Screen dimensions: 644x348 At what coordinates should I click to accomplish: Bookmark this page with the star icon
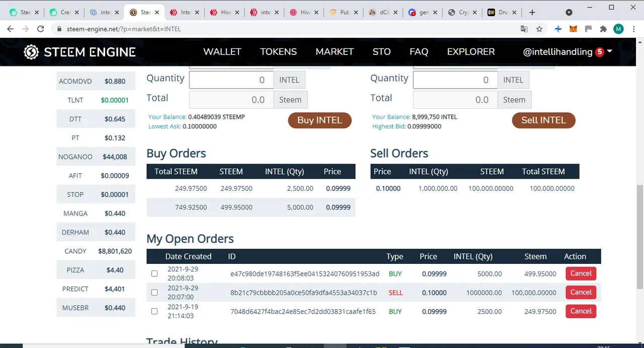click(539, 29)
